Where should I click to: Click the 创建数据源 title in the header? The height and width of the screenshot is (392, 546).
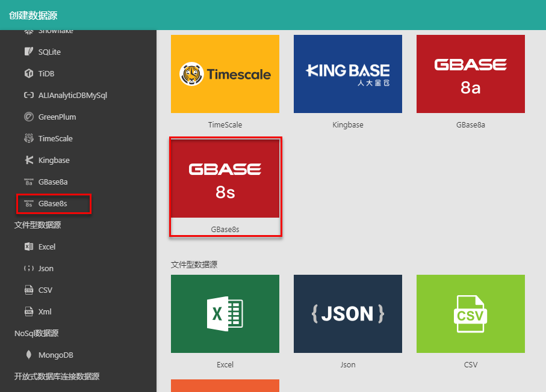pyautogui.click(x=33, y=15)
